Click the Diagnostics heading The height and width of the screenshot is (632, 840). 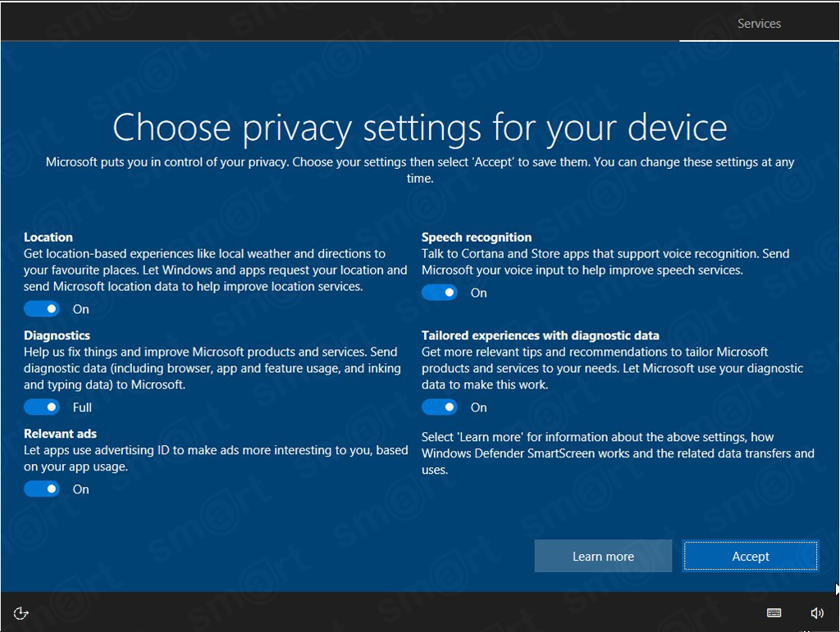pyautogui.click(x=57, y=335)
